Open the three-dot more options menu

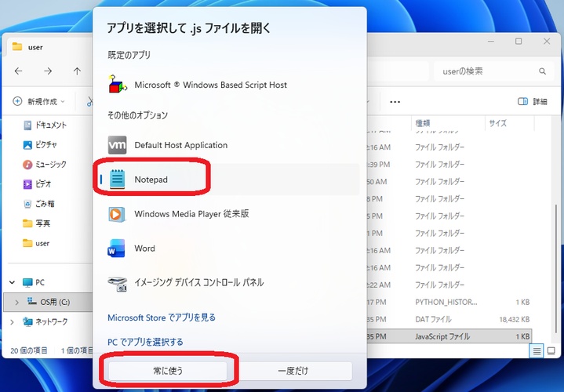(395, 102)
